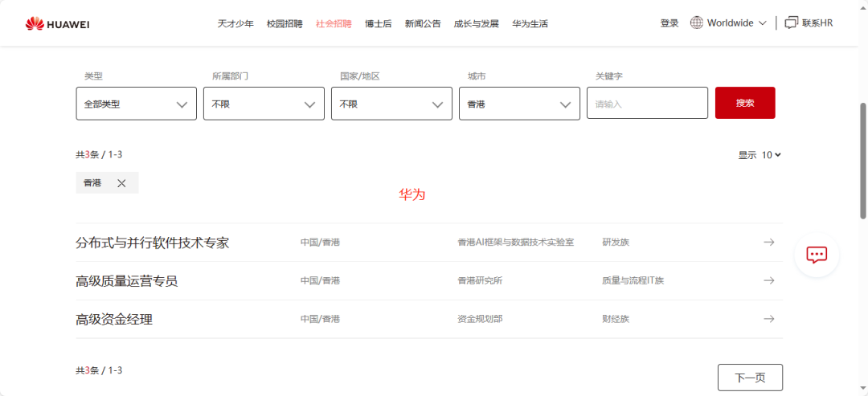Click 财经族 category text
The height and width of the screenshot is (396, 868).
[x=616, y=319]
